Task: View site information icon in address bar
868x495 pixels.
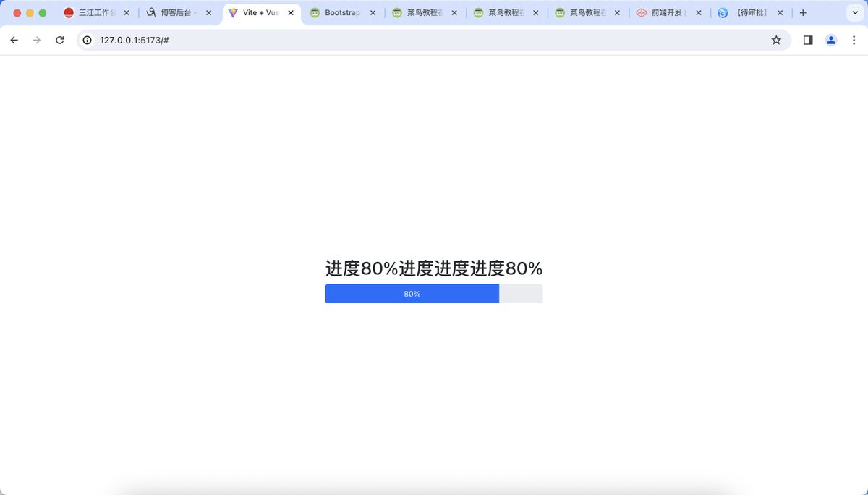Action: tap(88, 41)
